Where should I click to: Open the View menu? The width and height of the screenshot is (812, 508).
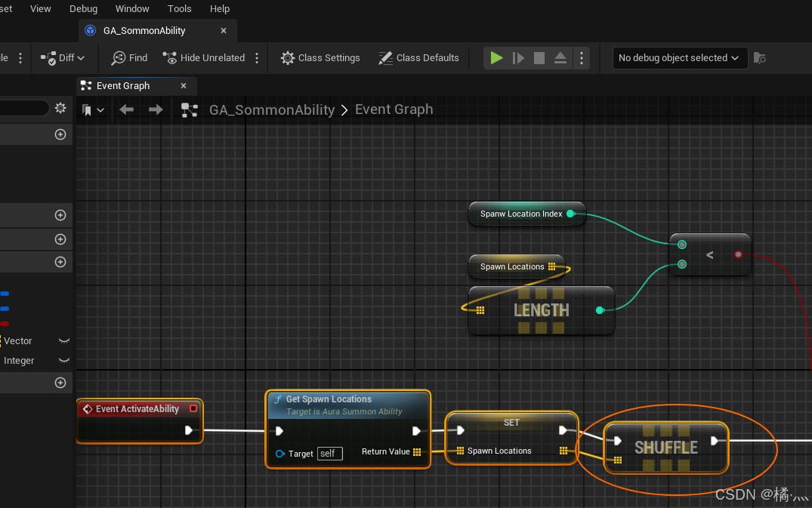(40, 9)
